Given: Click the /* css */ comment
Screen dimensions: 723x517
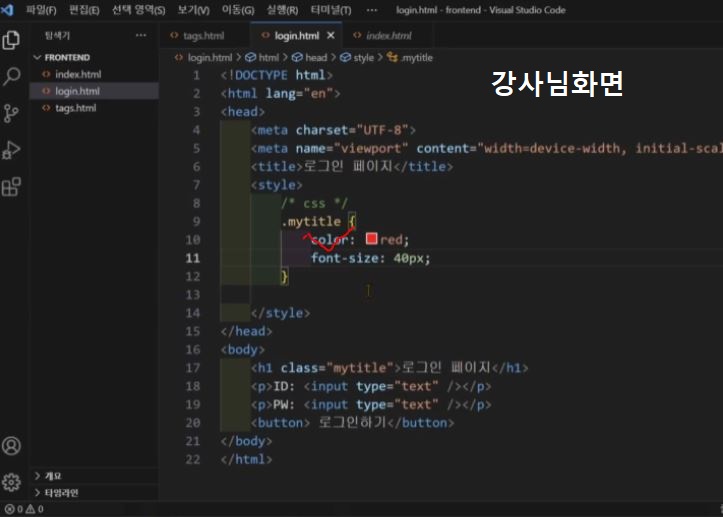Looking at the screenshot, I should click(314, 203).
